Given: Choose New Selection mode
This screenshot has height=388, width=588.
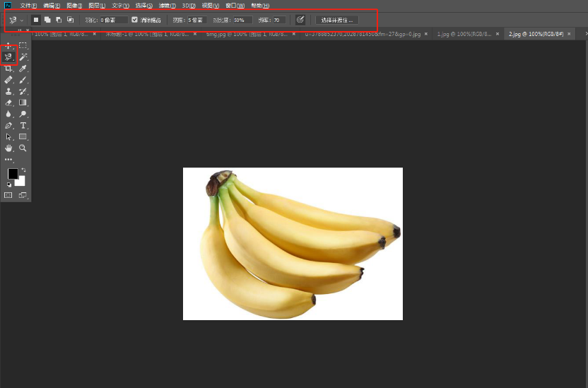Looking at the screenshot, I should (x=36, y=20).
